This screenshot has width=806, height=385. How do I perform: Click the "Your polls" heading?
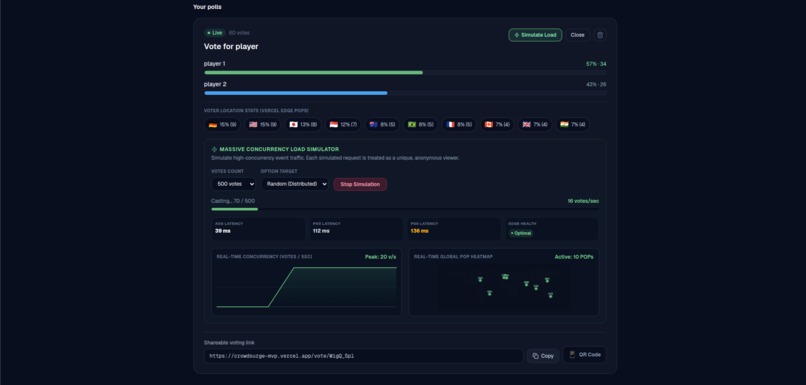pyautogui.click(x=207, y=7)
